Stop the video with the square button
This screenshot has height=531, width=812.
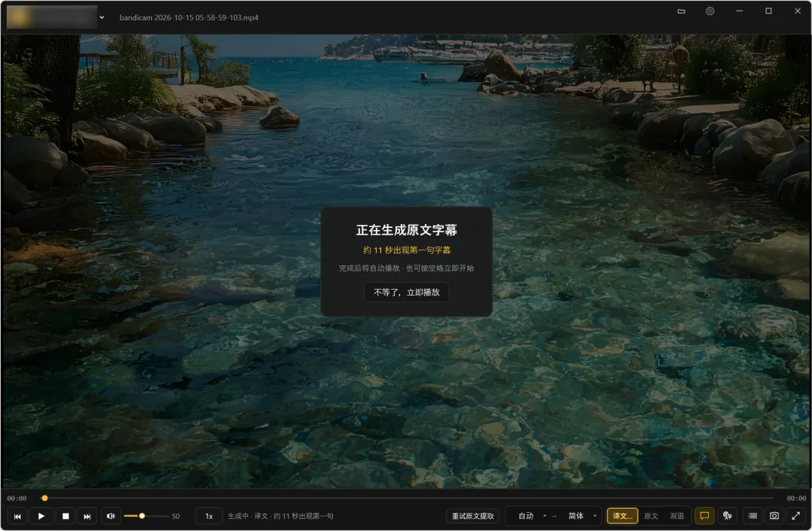point(65,516)
